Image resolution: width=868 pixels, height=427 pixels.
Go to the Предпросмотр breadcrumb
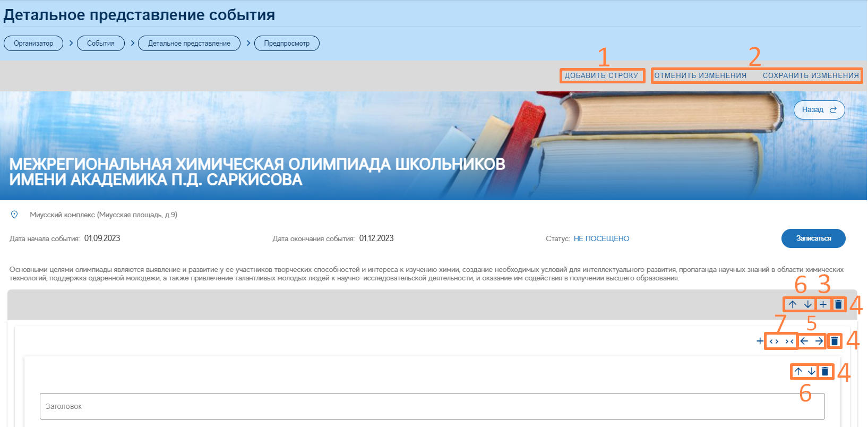287,44
